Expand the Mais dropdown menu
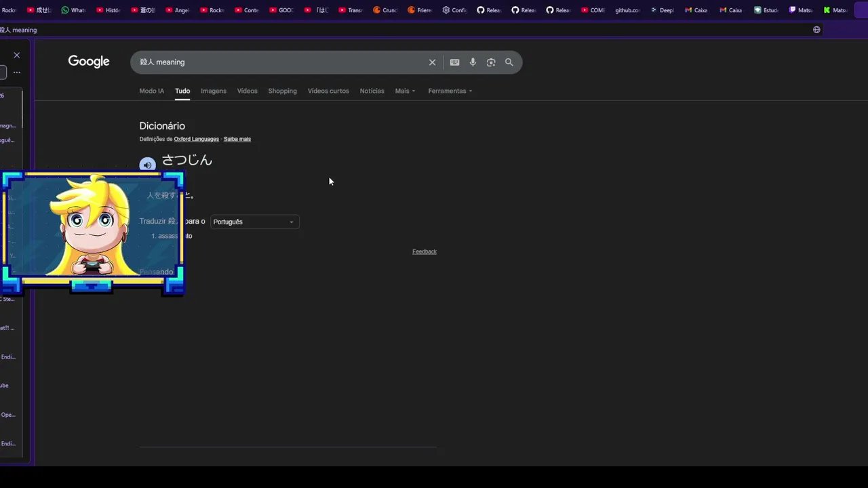The height and width of the screenshot is (488, 868). pyautogui.click(x=405, y=91)
